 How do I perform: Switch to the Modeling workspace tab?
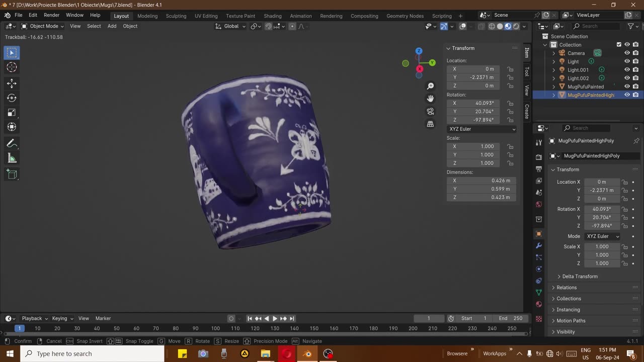coord(147,16)
